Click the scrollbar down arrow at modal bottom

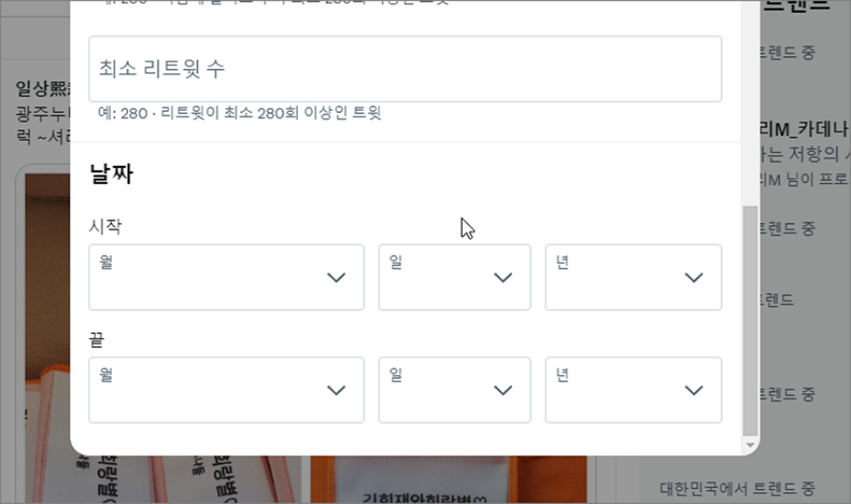(x=750, y=445)
